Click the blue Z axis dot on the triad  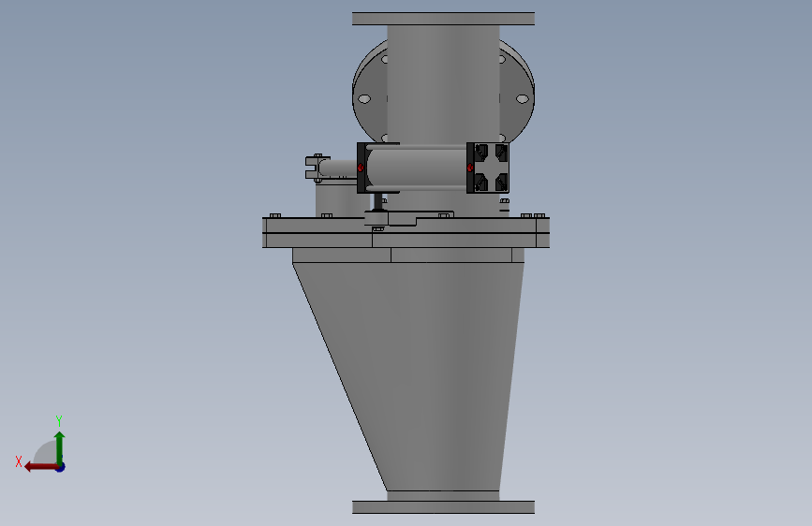(61, 467)
